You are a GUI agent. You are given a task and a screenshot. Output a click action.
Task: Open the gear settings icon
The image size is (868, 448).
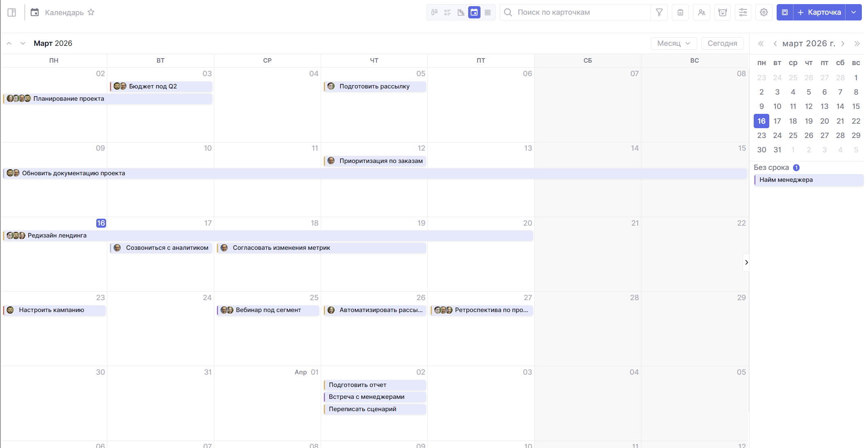coord(764,12)
